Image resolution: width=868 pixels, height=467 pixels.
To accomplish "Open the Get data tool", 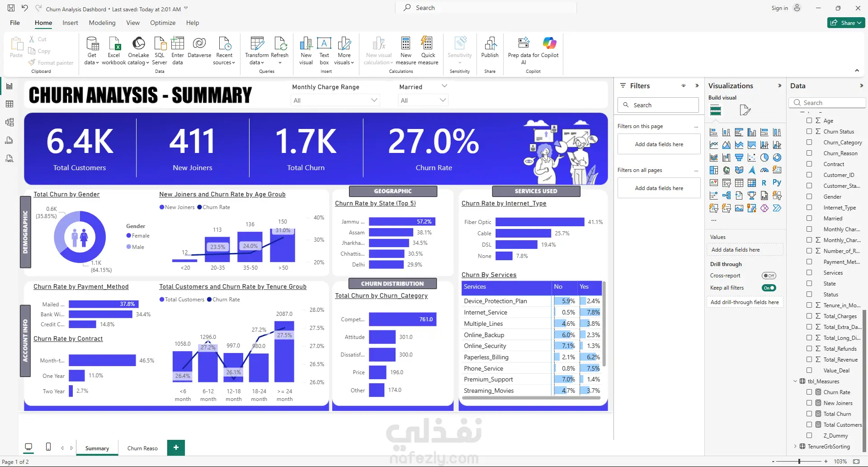I will point(92,51).
